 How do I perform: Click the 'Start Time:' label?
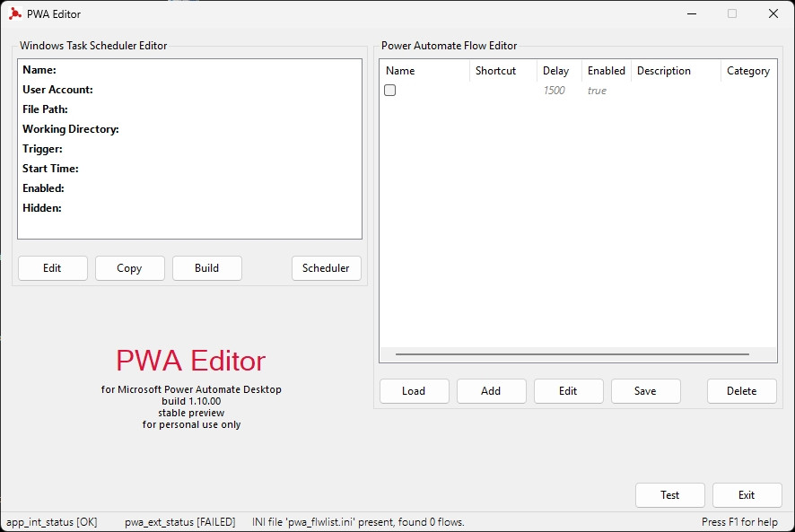coord(50,169)
